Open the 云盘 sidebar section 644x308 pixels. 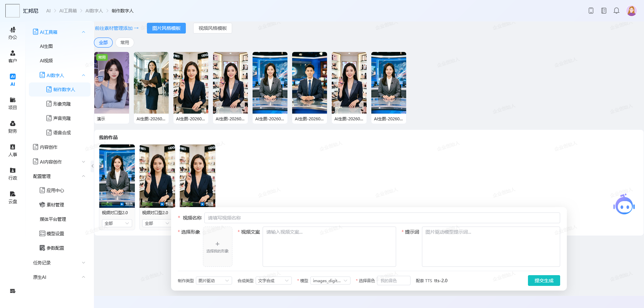click(12, 197)
